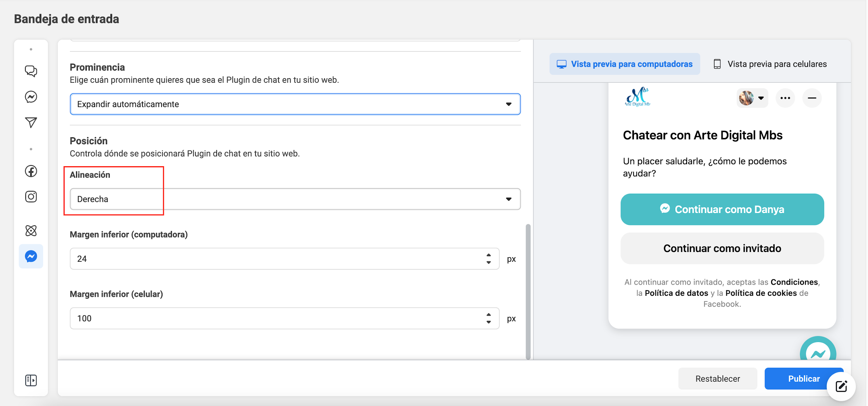Click the atom-shaped automation icon
The height and width of the screenshot is (406, 868).
click(x=31, y=230)
